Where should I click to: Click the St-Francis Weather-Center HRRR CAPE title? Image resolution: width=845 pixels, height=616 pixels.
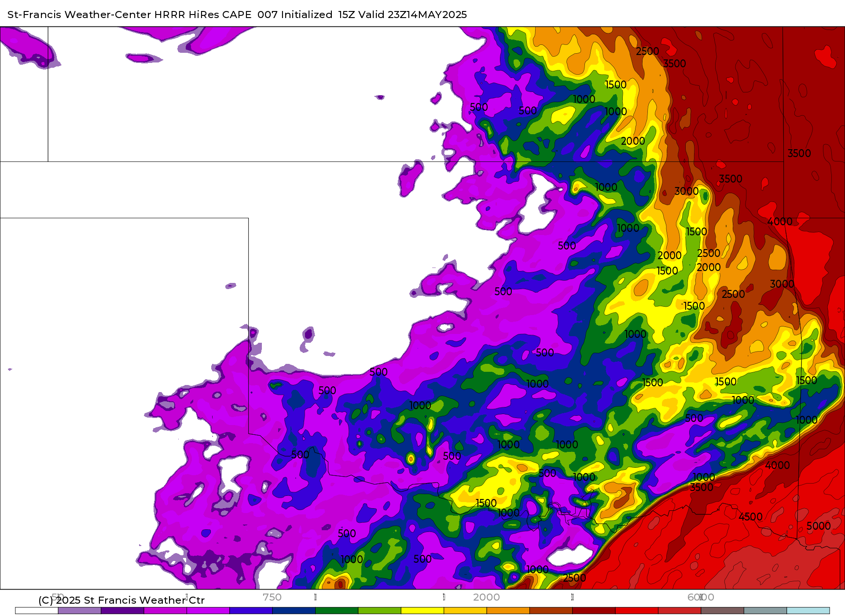pos(237,15)
